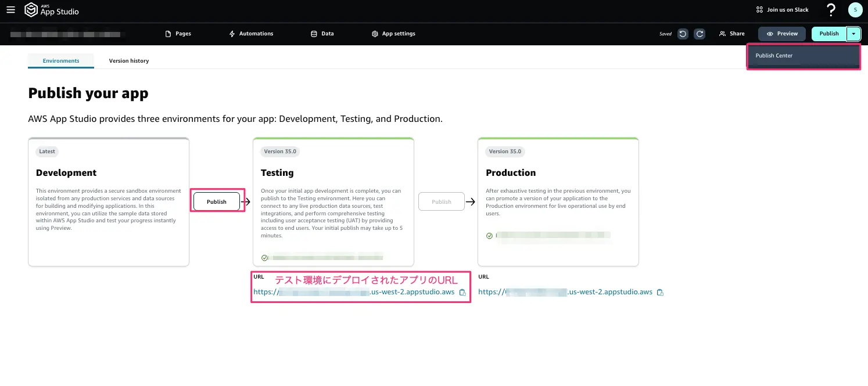Go to the Data section
868x386 pixels.
coord(322,34)
